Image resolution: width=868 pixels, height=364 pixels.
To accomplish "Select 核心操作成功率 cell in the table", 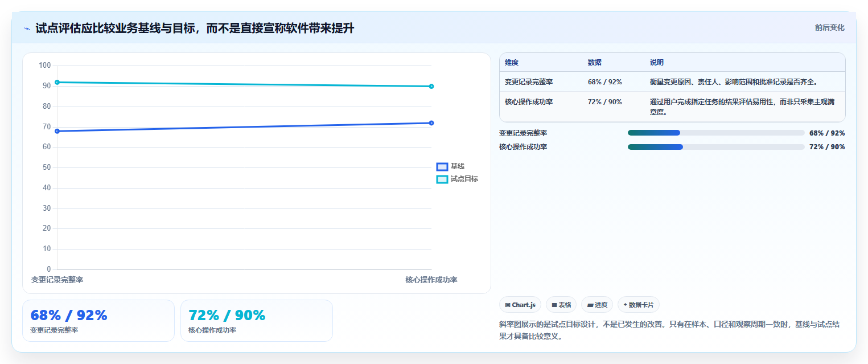I will click(x=529, y=102).
